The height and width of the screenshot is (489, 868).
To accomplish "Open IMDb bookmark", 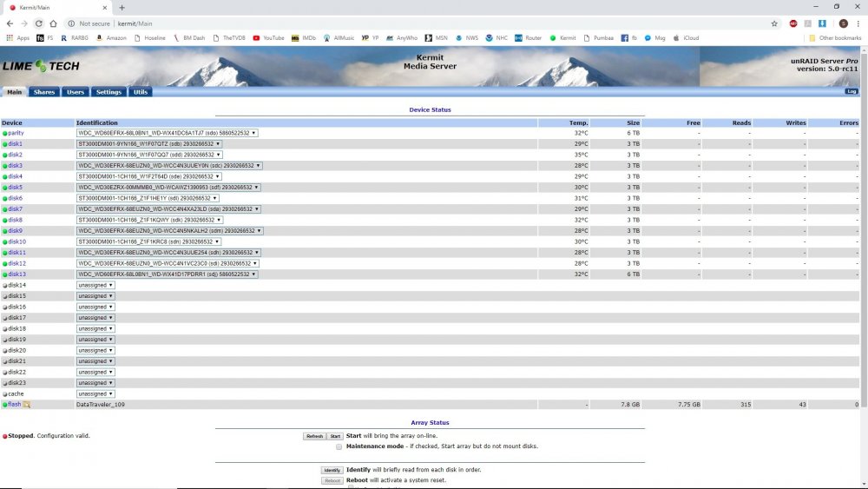I will [304, 38].
